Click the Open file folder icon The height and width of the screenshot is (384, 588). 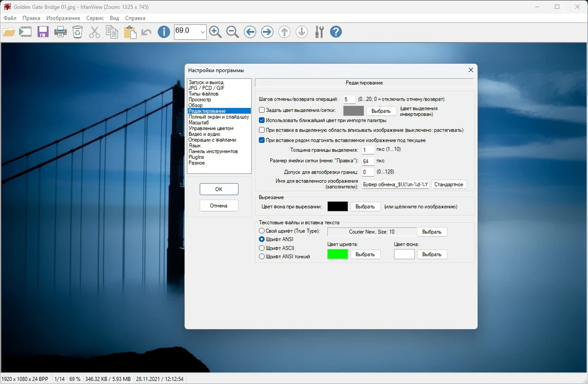(9, 32)
